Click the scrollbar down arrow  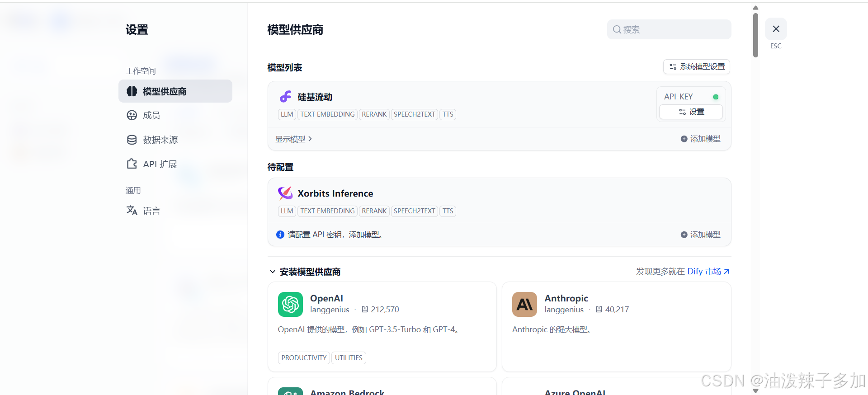coord(755,390)
